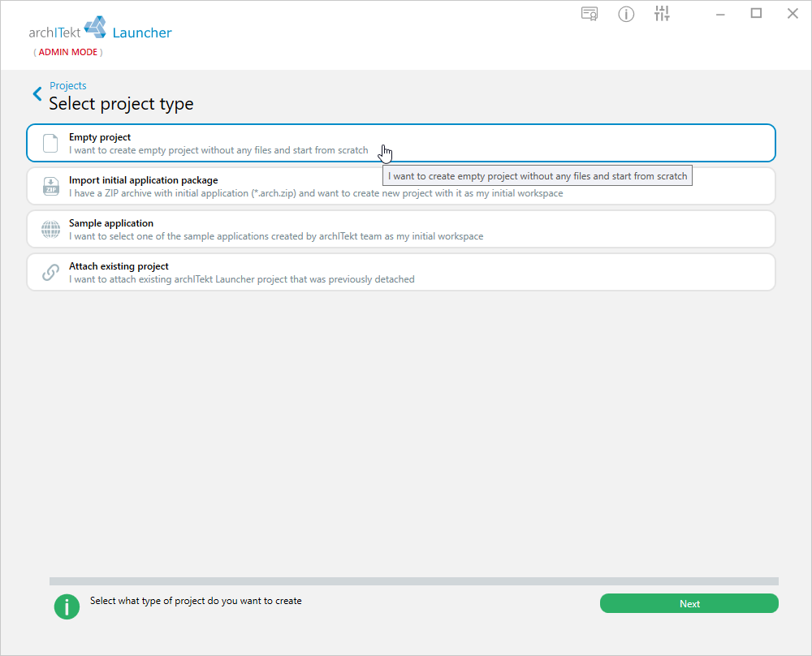Click the ADMIN MODE label

[x=68, y=52]
